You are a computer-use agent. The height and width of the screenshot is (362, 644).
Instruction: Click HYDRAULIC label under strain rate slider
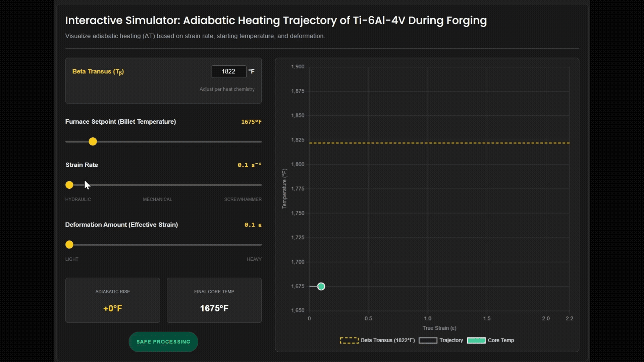pos(78,199)
